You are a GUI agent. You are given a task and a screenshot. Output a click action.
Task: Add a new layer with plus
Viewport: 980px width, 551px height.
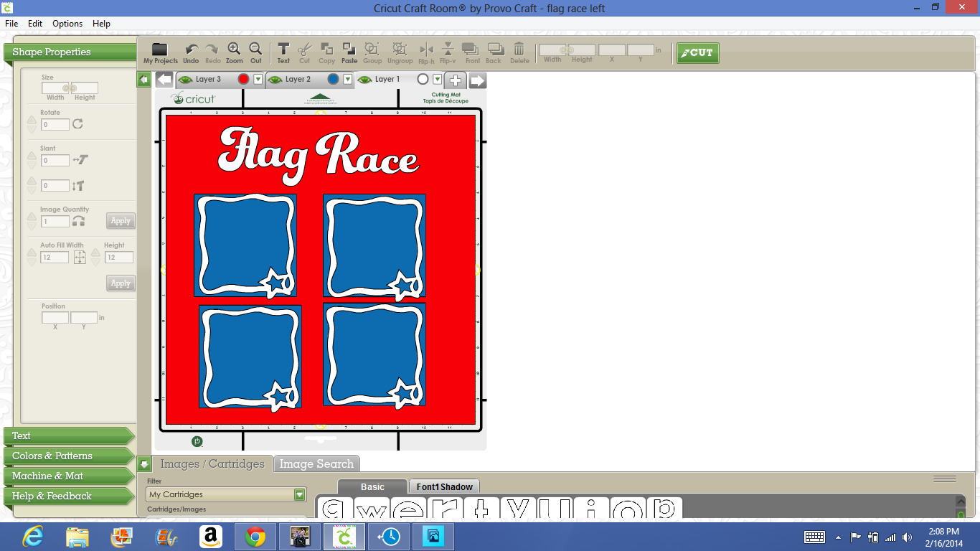(x=455, y=80)
